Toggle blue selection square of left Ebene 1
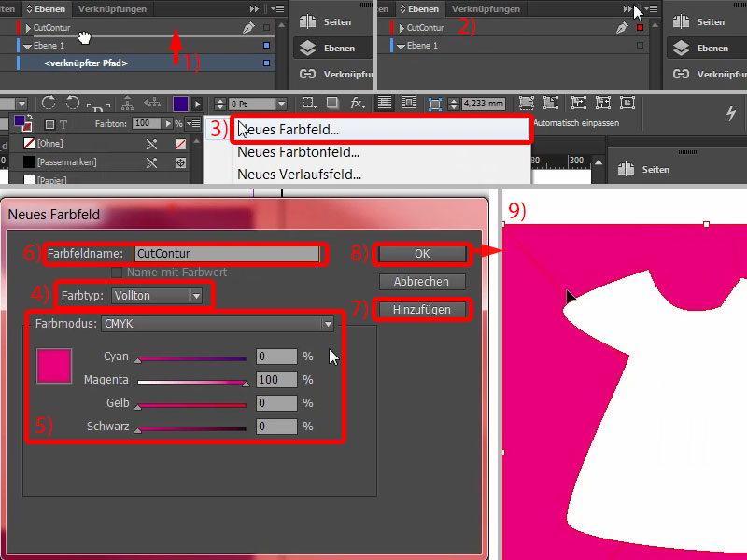The image size is (747, 560). (x=267, y=45)
